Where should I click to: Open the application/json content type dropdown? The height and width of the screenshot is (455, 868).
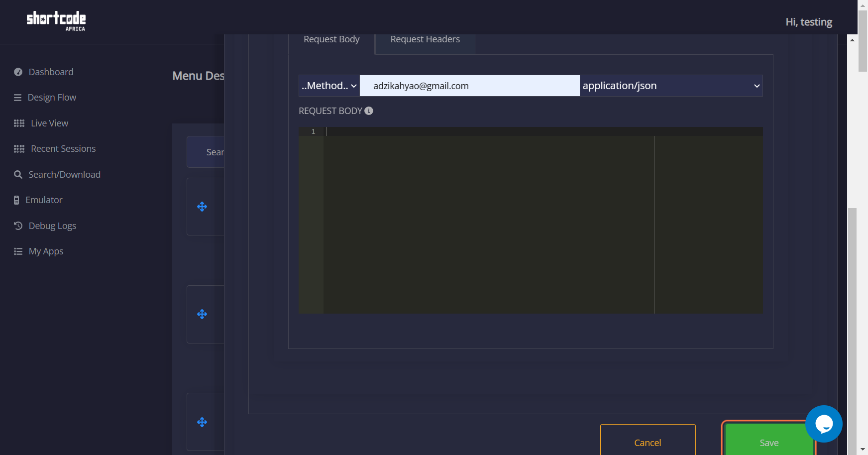[671, 86]
